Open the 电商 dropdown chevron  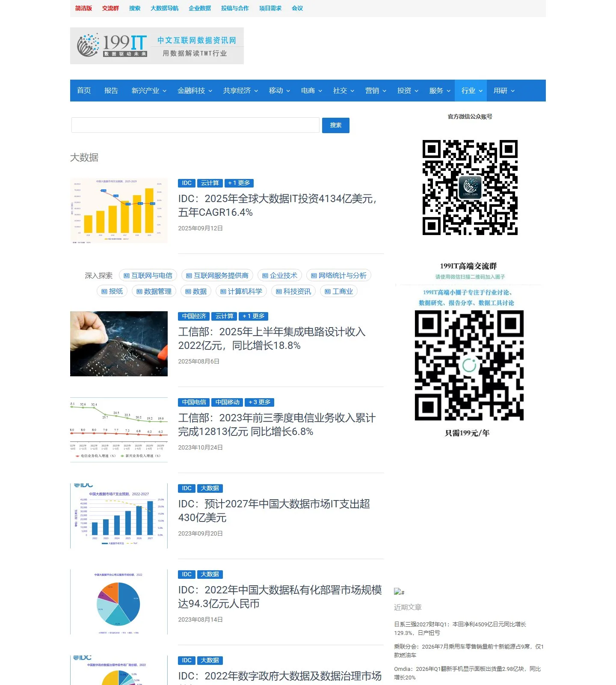(320, 91)
